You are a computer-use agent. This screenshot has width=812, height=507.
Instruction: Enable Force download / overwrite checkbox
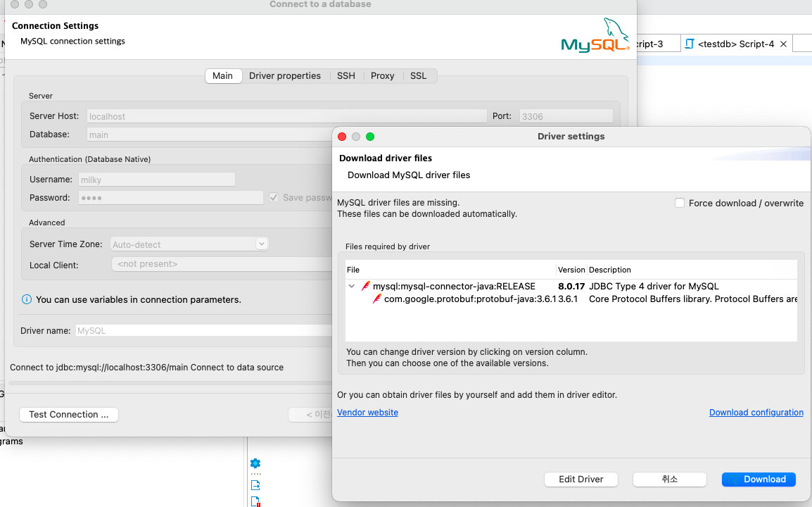(x=680, y=204)
